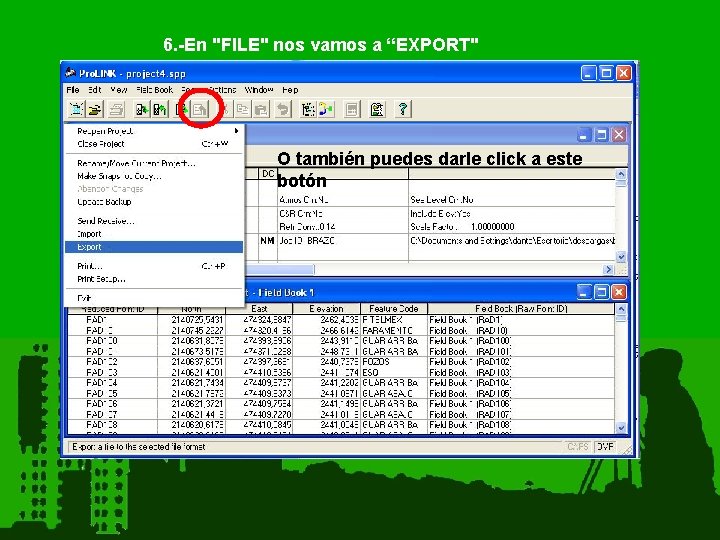
Task: Select Rename/Move Current Project entry
Action: coord(154,163)
